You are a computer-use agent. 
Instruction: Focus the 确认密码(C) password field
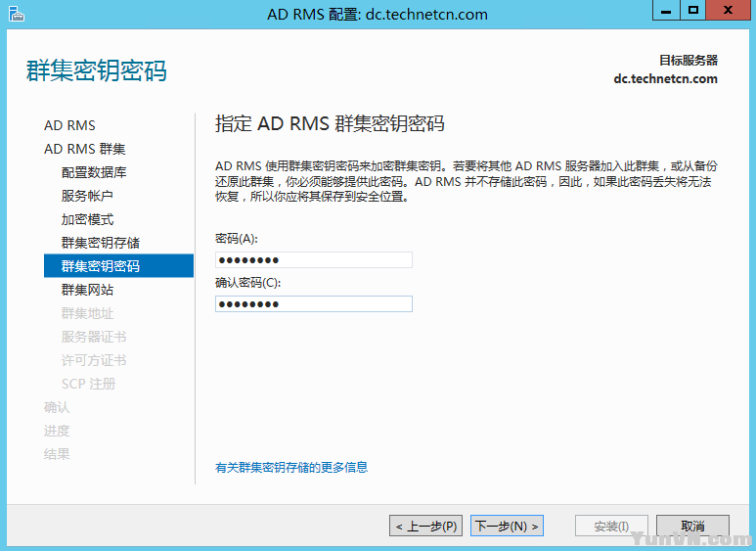(314, 304)
